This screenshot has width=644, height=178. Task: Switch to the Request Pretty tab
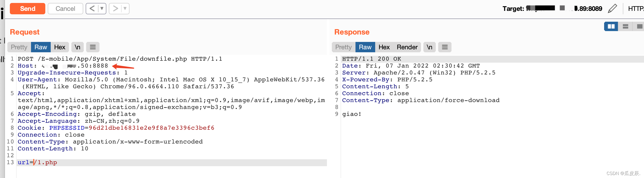(x=19, y=47)
